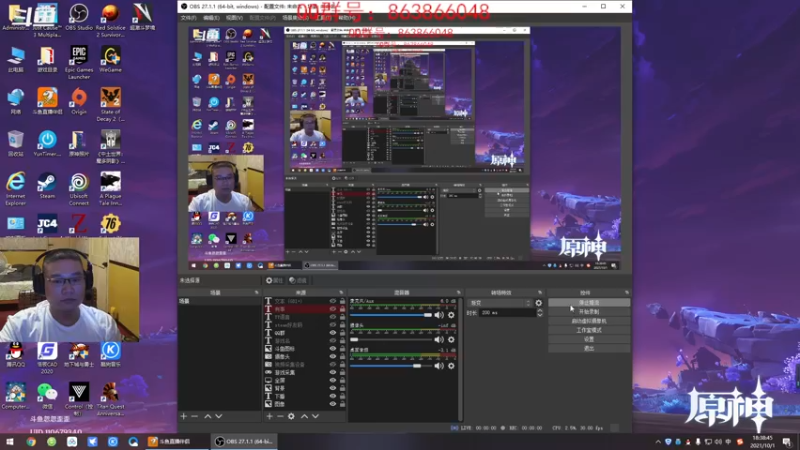Viewport: 800px width, 450px height.
Task: Toggle visibility eye of QQ群 source
Action: 333,333
